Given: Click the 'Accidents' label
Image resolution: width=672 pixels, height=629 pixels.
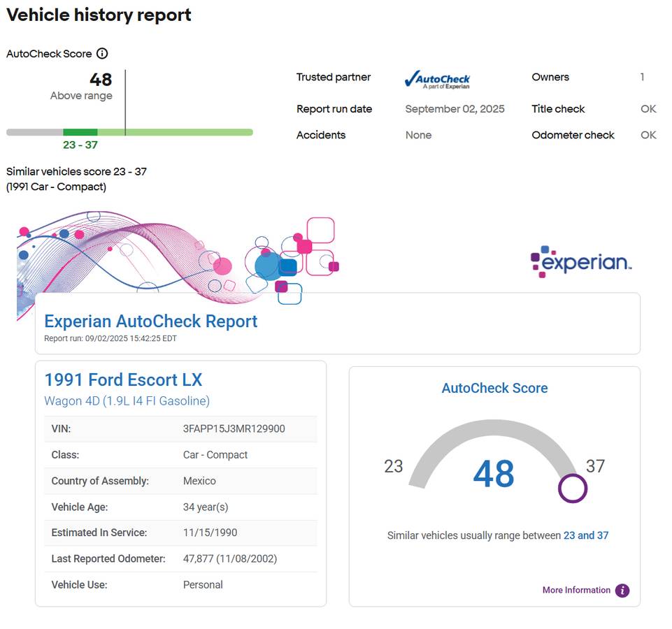Looking at the screenshot, I should (321, 135).
